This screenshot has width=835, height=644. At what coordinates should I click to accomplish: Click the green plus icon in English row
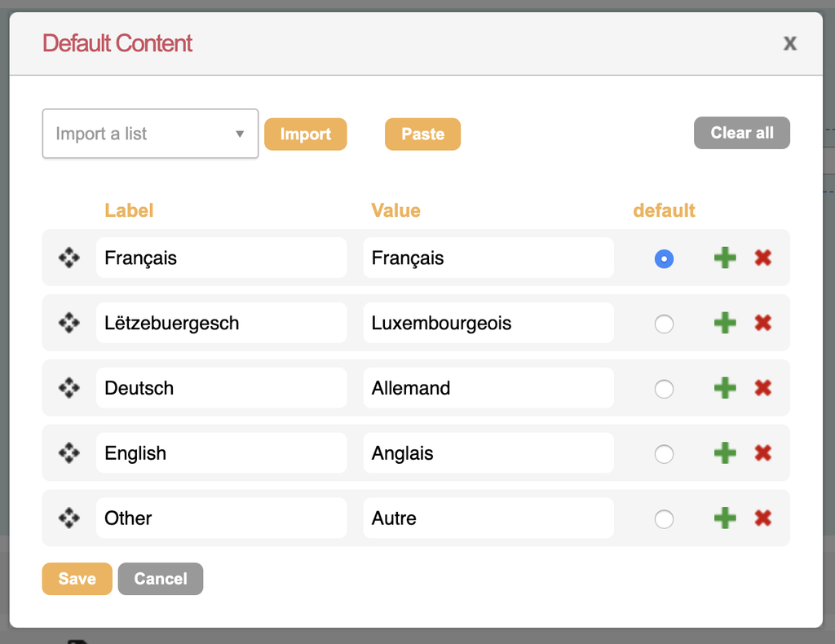click(725, 453)
